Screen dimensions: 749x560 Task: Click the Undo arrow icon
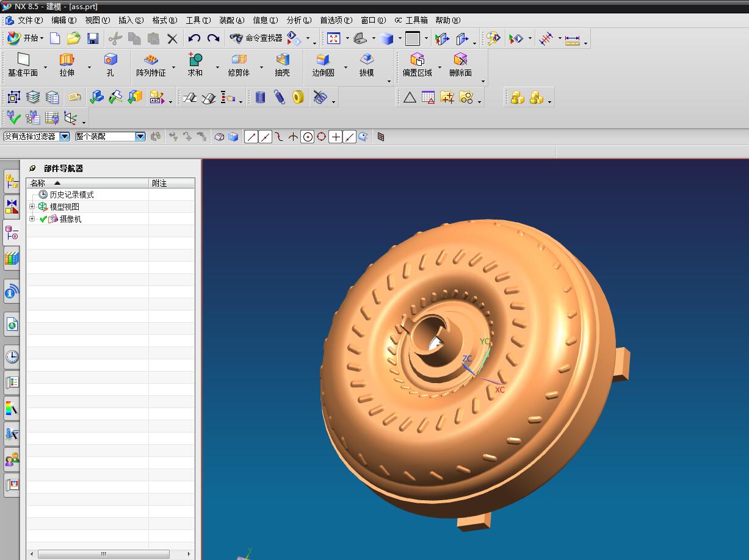click(x=194, y=38)
